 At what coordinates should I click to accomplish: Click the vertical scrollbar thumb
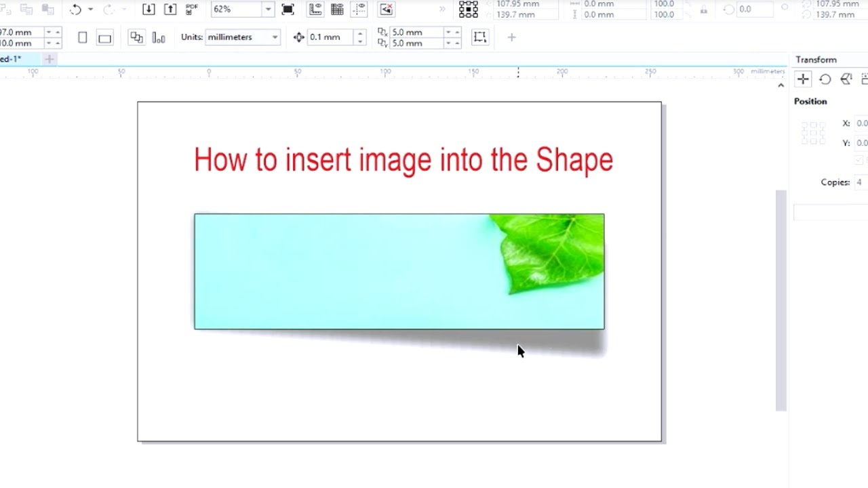[781, 300]
